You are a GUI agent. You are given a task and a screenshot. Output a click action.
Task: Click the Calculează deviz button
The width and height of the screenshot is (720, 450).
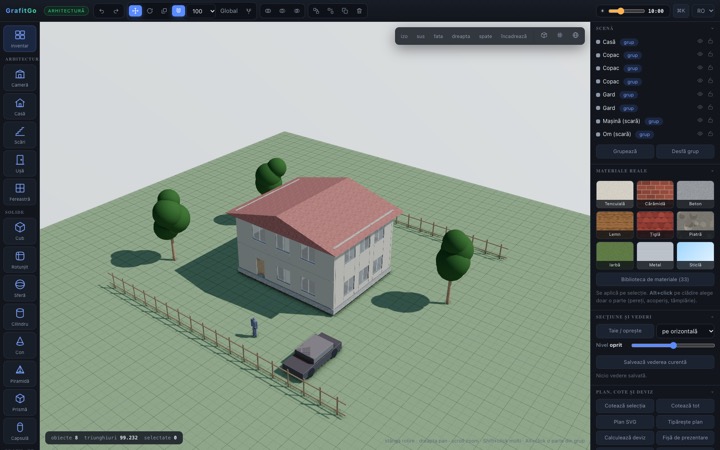click(625, 437)
